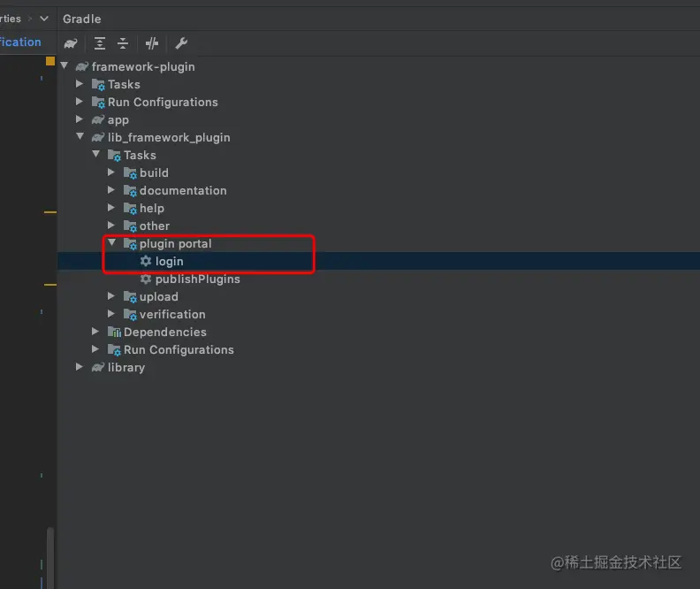Viewport: 700px width, 589px height.
Task: Click the Expand All toolbar icon
Action: pos(100,43)
